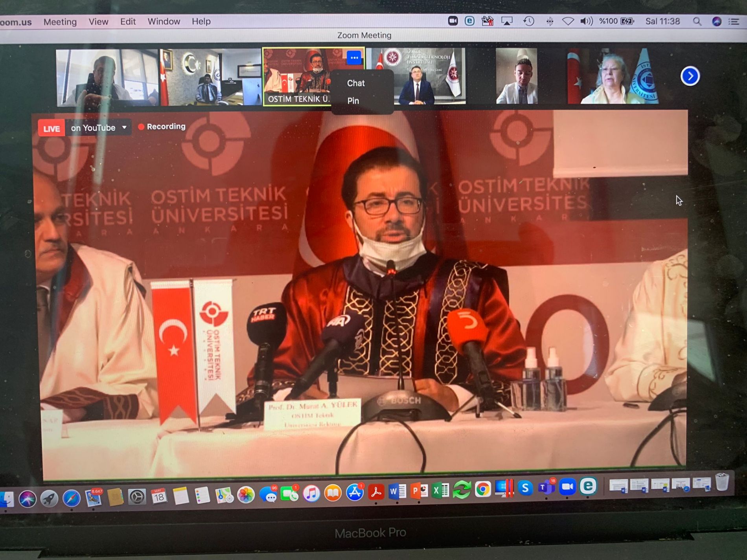Open Mail with 8.647 badge
The height and width of the screenshot is (560, 747).
coord(94,498)
